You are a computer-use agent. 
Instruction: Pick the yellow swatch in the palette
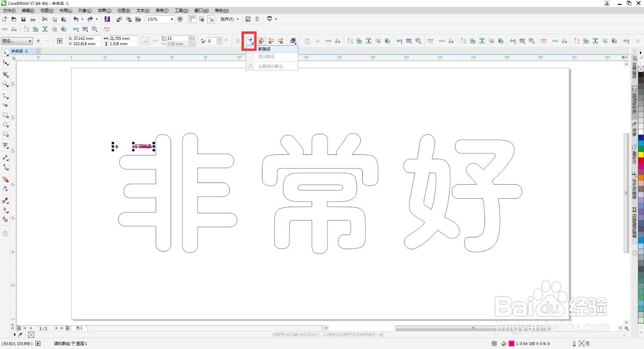click(x=641, y=155)
